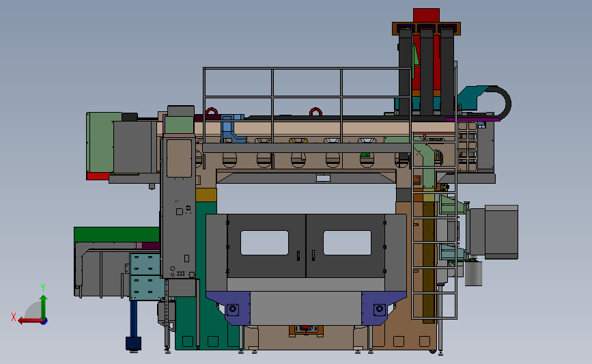Select the teal cover beside the black columns

tap(469, 97)
